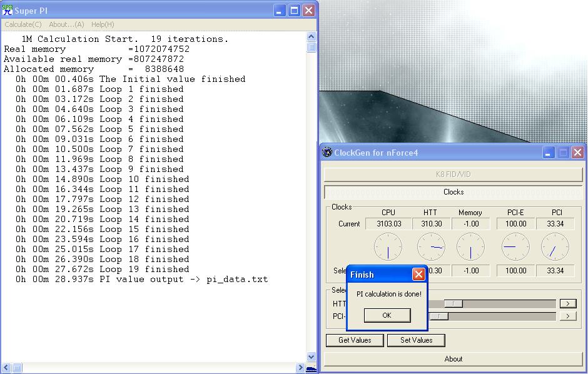Viewport: 588px width, 374px height.
Task: Click the Memory clock dial gauge
Action: (x=470, y=247)
